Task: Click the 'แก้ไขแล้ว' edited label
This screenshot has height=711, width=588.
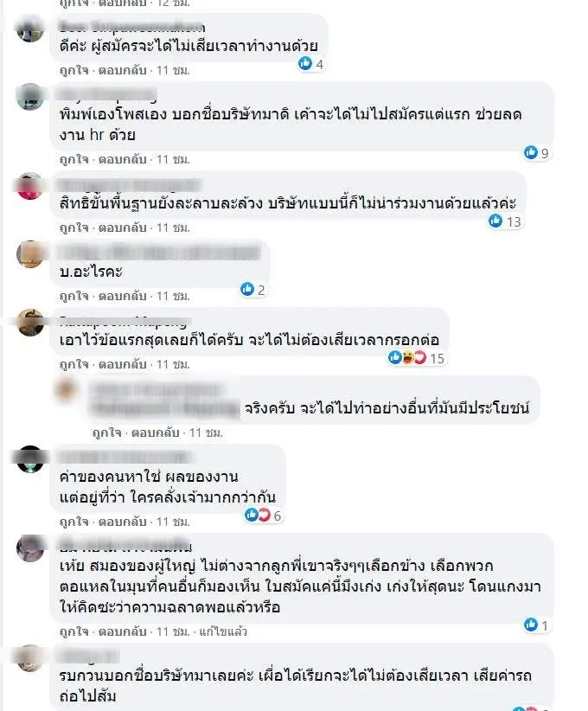Action: tap(223, 631)
